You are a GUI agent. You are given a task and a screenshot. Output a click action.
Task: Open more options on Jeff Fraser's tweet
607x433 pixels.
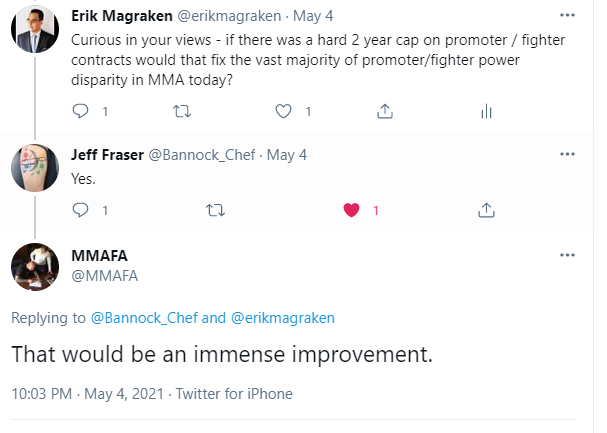(568, 154)
